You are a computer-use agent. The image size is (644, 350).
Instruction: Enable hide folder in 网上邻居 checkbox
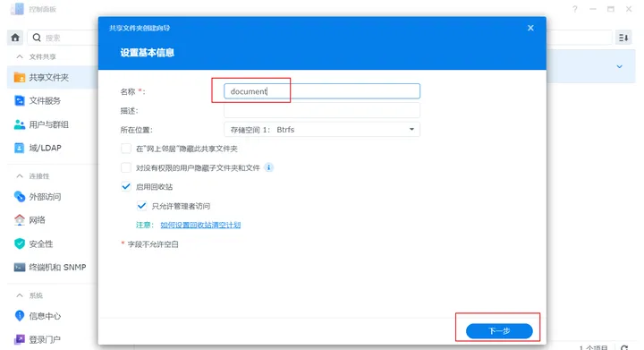126,149
